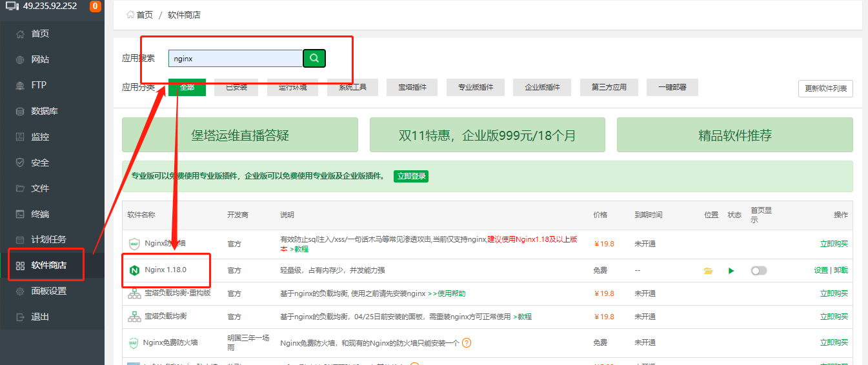Click the orange question mark help icon

[467, 343]
